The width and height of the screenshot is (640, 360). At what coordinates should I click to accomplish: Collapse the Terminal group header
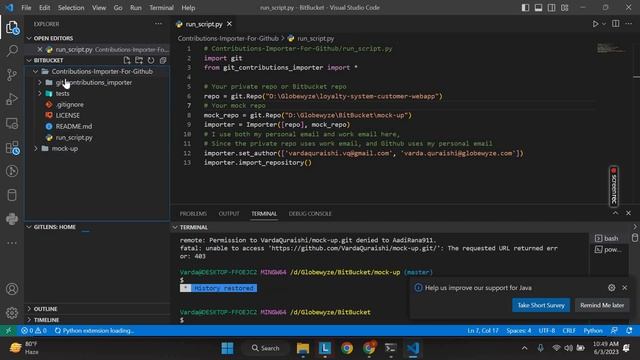(x=175, y=227)
